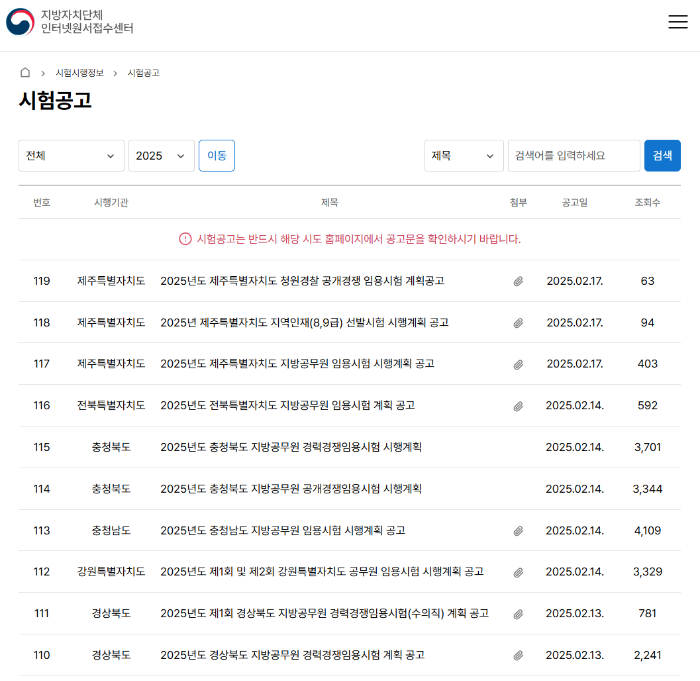Click the 번호 column header

click(42, 202)
